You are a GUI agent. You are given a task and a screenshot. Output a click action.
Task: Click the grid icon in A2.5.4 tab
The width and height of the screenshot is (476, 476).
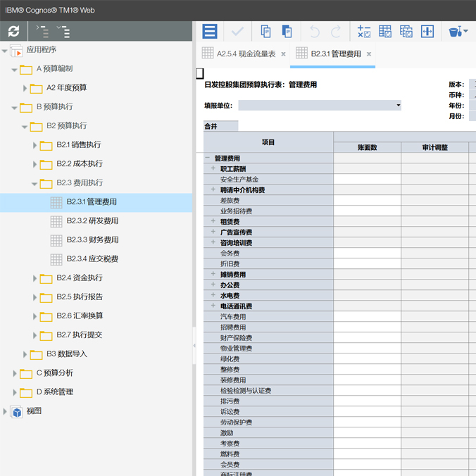pyautogui.click(x=208, y=53)
